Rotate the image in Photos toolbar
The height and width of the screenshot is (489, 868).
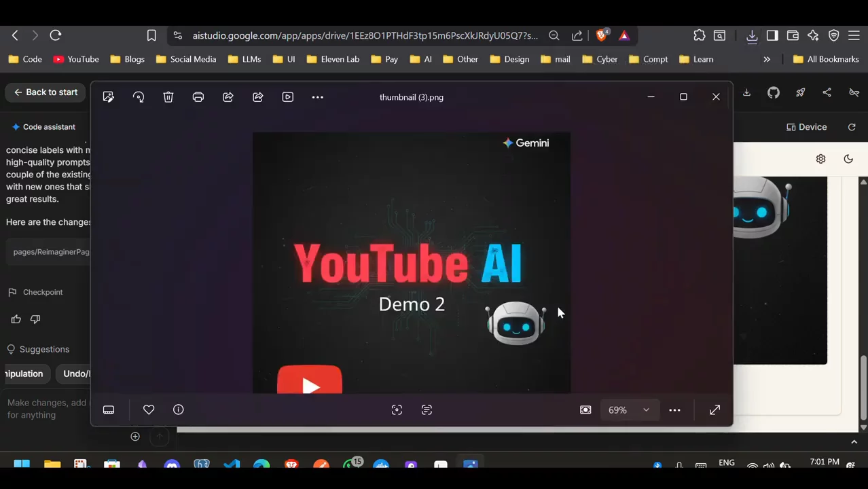pyautogui.click(x=139, y=97)
